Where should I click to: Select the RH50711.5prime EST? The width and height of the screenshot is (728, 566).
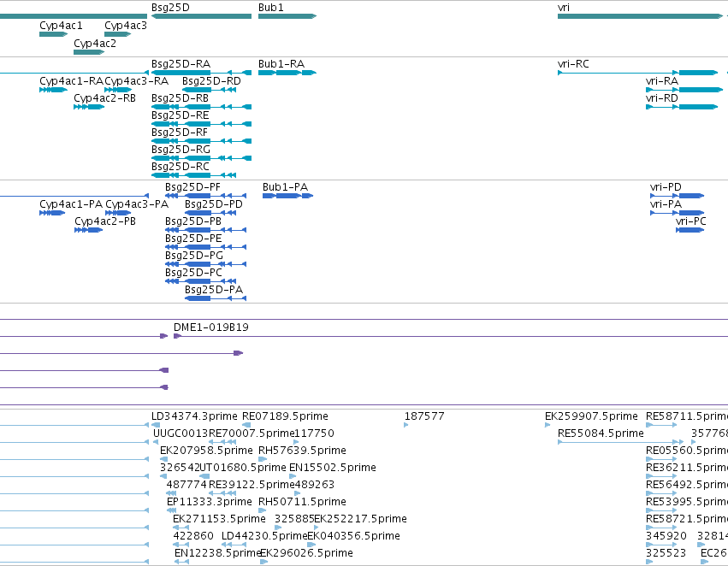pyautogui.click(x=263, y=510)
